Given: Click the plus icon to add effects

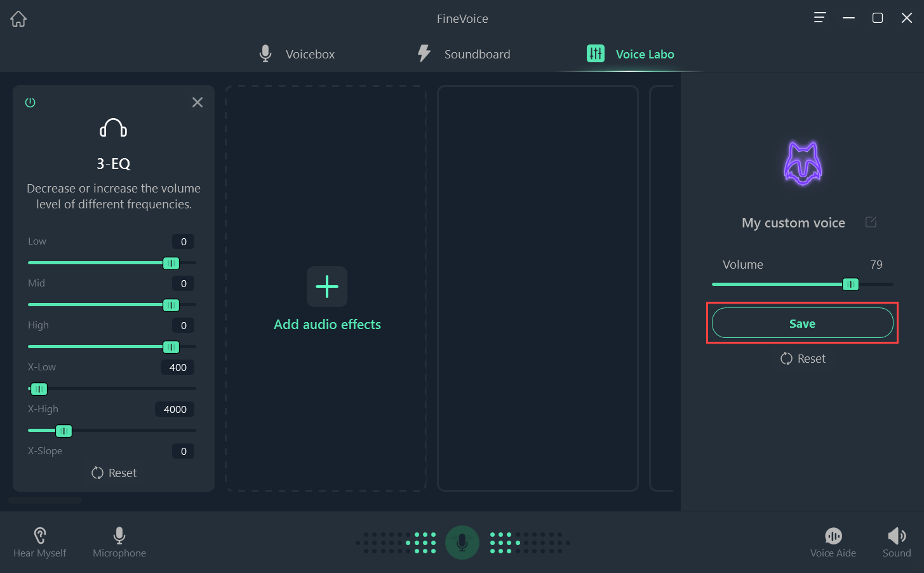Looking at the screenshot, I should click(x=327, y=286).
